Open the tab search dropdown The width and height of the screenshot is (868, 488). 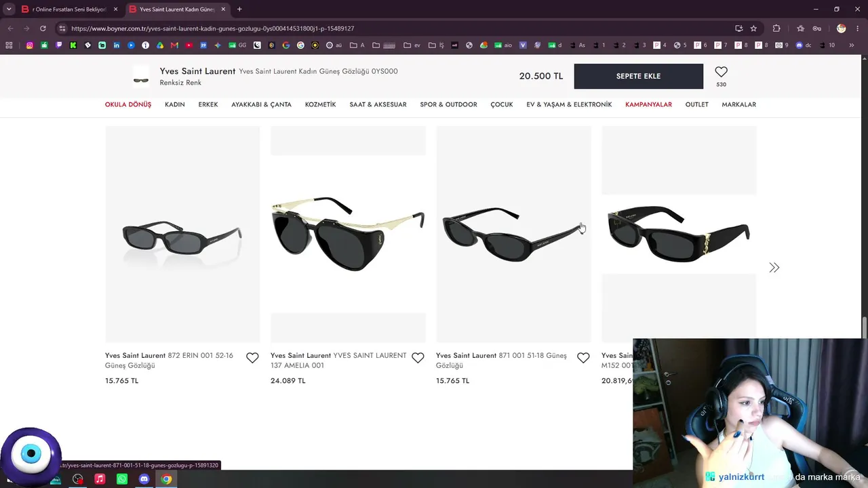[x=9, y=9]
